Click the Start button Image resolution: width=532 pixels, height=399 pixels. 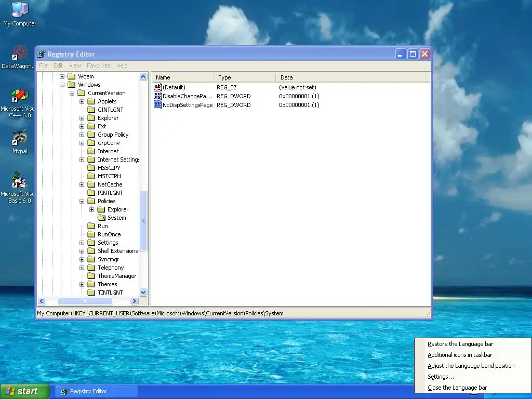click(x=25, y=391)
